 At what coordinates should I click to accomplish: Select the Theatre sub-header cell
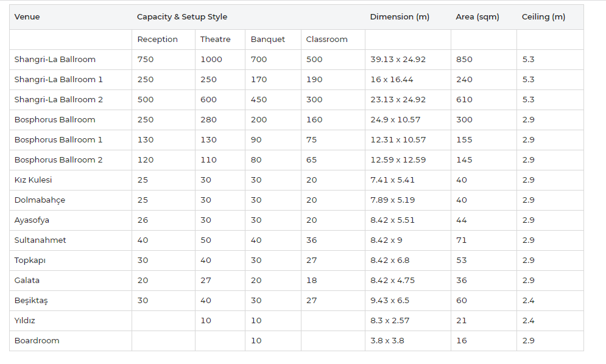click(215, 40)
